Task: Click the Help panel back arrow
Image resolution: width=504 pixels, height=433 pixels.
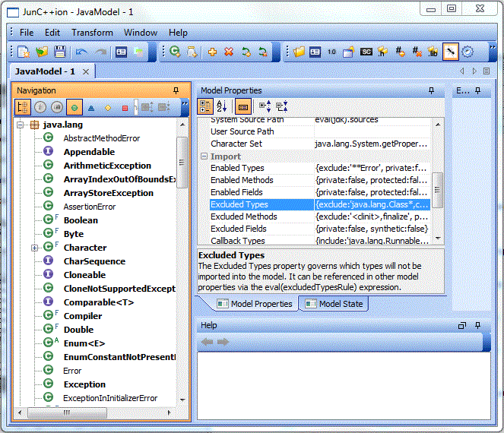Action: pyautogui.click(x=207, y=342)
